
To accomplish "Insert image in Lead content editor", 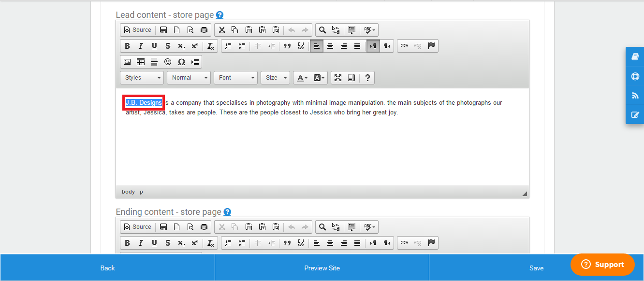I will click(127, 62).
